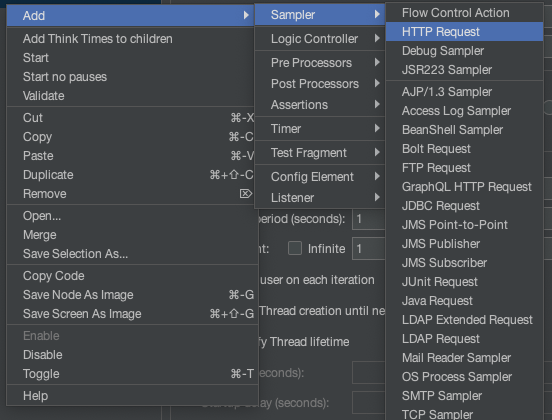Open the Assertions submenu
This screenshot has height=420, width=552.
tap(319, 105)
